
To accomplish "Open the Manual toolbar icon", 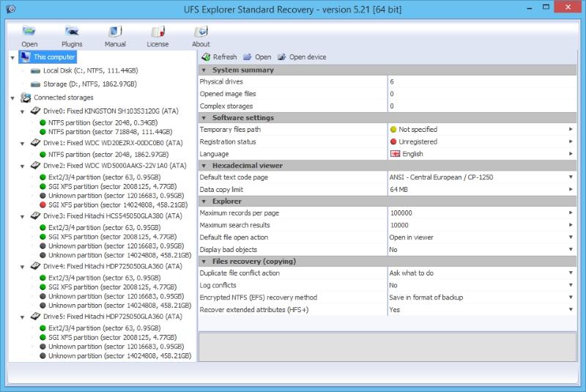I will [115, 31].
